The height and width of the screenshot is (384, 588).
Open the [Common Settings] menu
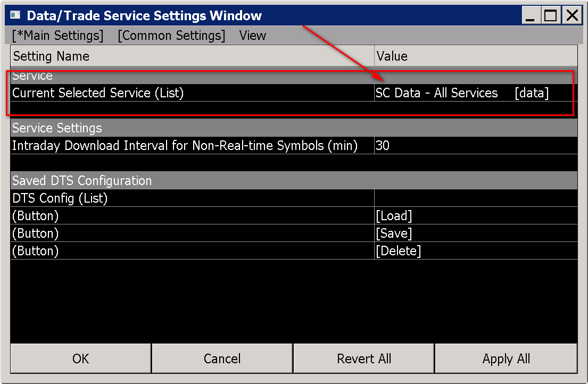coord(171,36)
